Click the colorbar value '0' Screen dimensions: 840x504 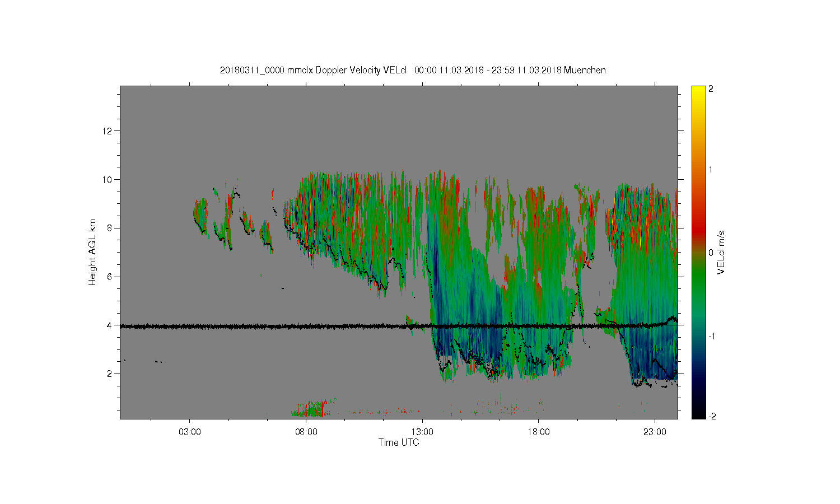pos(711,253)
